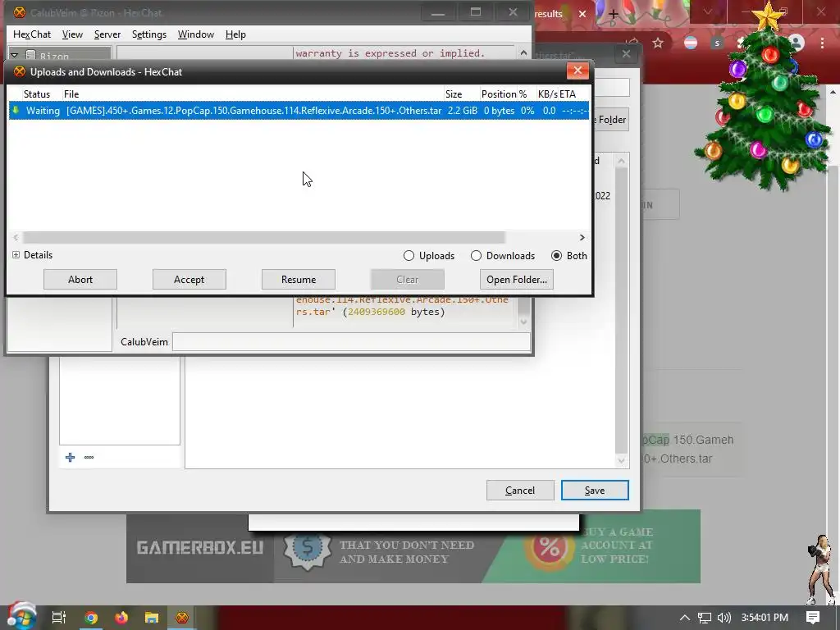Open the Server menu
840x630 pixels.
point(107,34)
